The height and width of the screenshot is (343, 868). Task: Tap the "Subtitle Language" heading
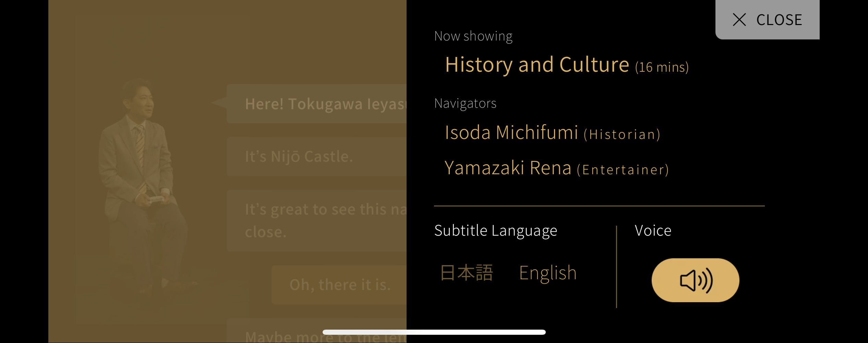495,230
